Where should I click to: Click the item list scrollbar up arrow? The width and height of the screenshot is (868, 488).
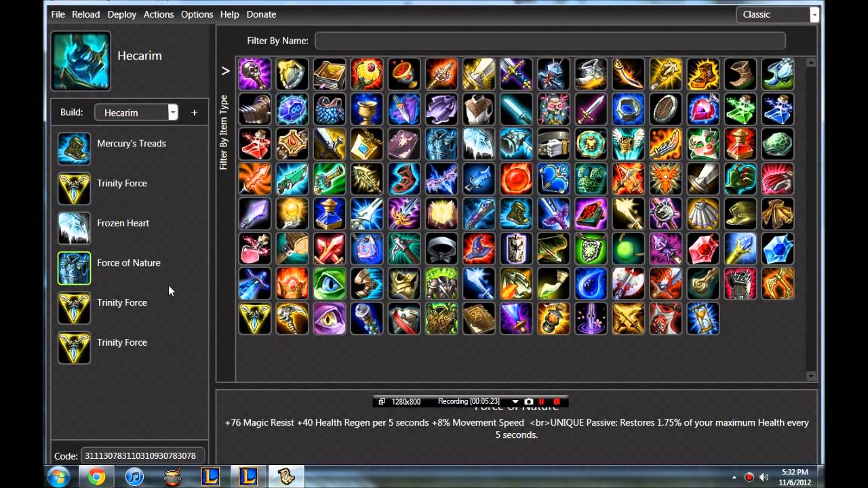(x=811, y=62)
